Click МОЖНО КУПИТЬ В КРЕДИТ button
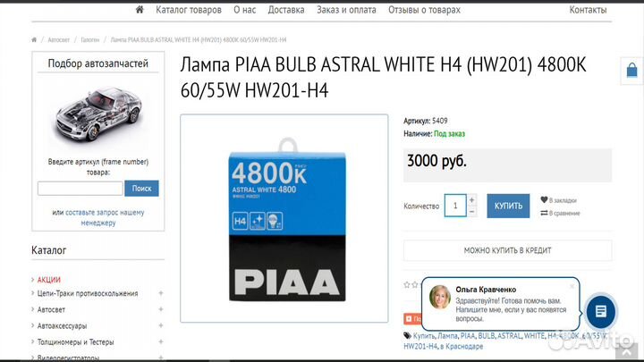The height and width of the screenshot is (362, 644). (x=508, y=250)
